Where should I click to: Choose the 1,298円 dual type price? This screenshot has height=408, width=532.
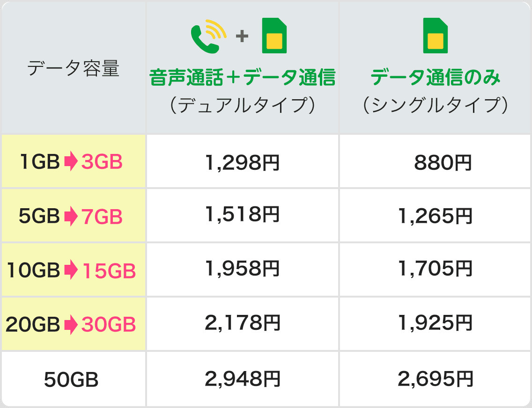click(243, 162)
